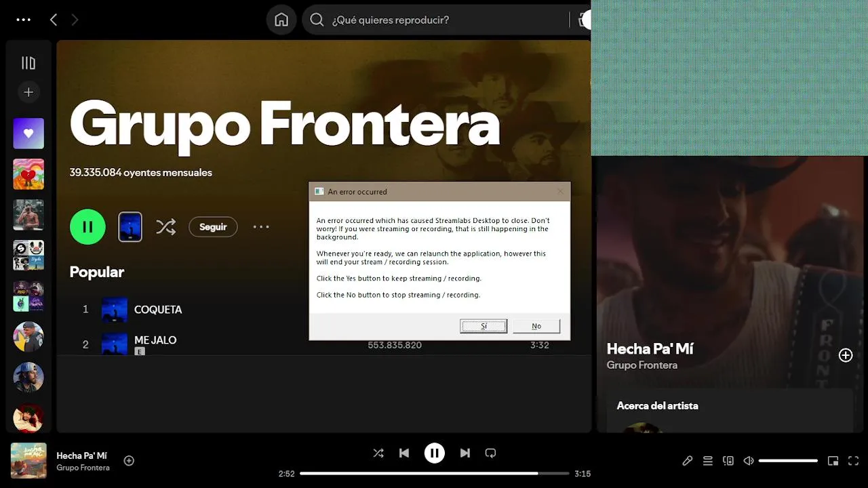Open the bearded man artist avatar in sidebar
This screenshot has width=868, height=488.
click(x=28, y=378)
